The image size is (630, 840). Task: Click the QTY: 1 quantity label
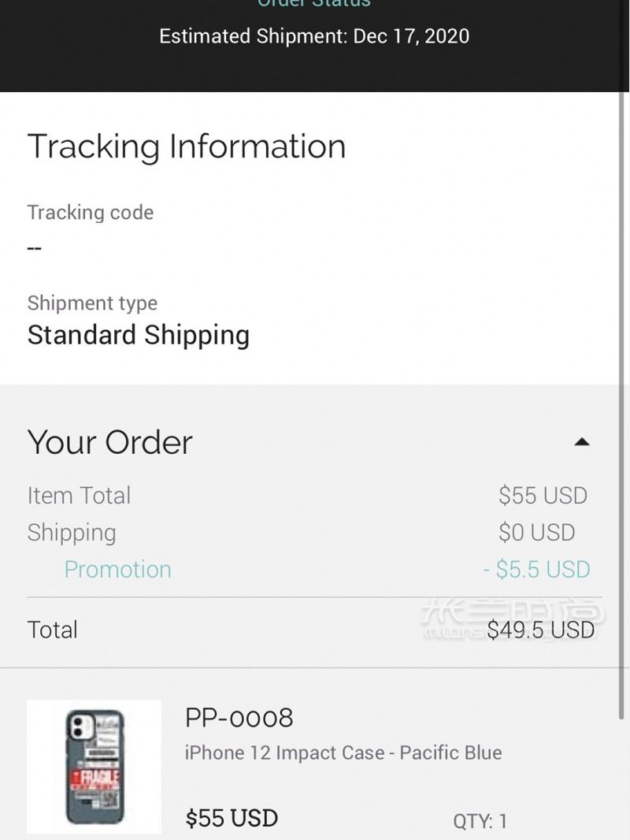[x=480, y=821]
